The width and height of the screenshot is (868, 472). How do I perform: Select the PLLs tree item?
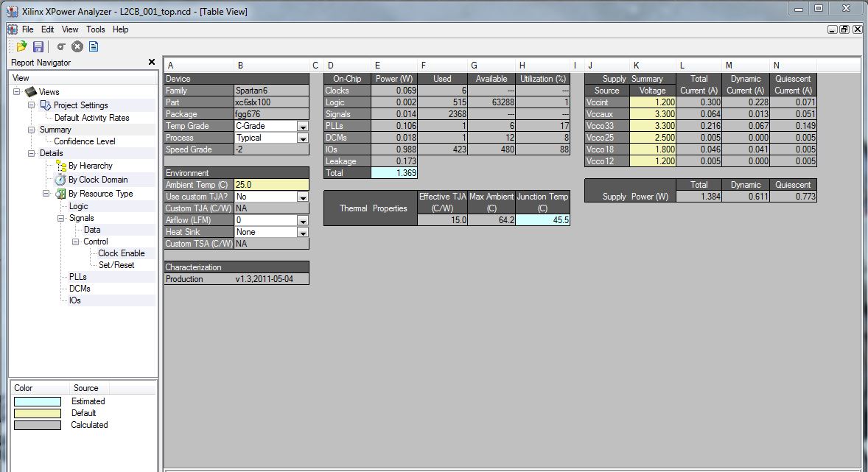[78, 277]
